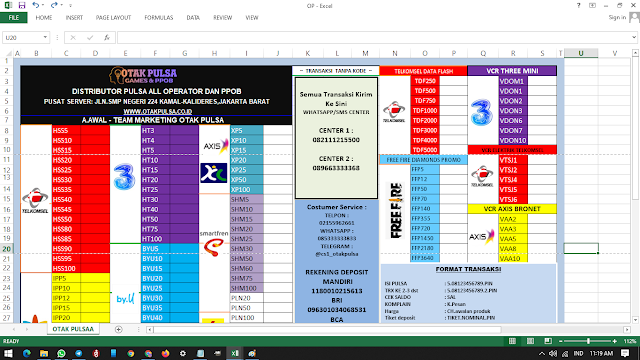Expand the Name Box dropdown
The width and height of the screenshot is (640, 360).
[x=45, y=38]
